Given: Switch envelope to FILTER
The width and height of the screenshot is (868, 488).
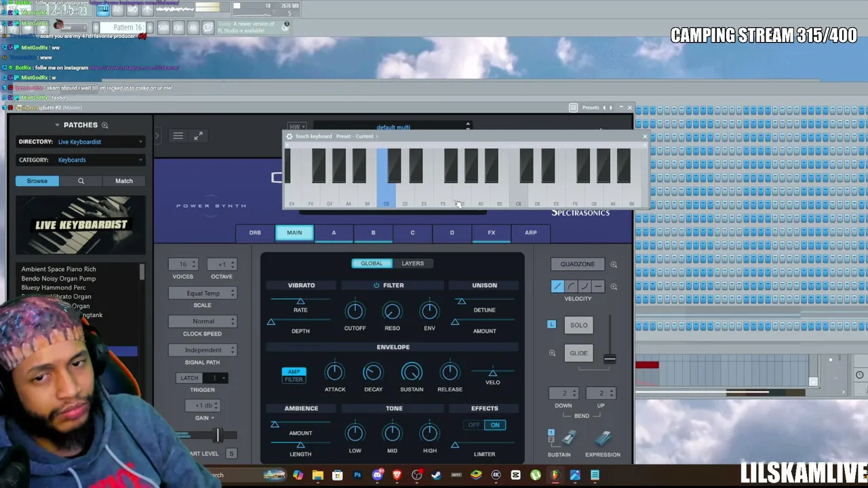Looking at the screenshot, I should click(x=294, y=380).
